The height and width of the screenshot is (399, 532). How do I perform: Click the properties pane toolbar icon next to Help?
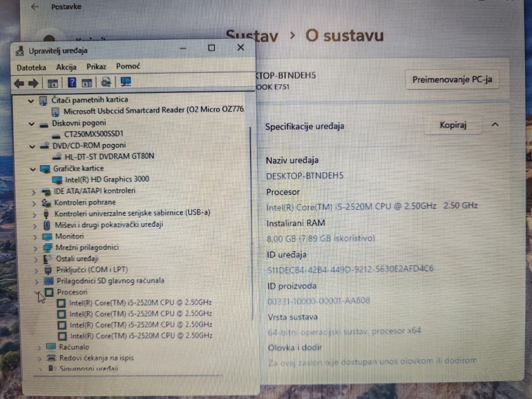[x=87, y=83]
